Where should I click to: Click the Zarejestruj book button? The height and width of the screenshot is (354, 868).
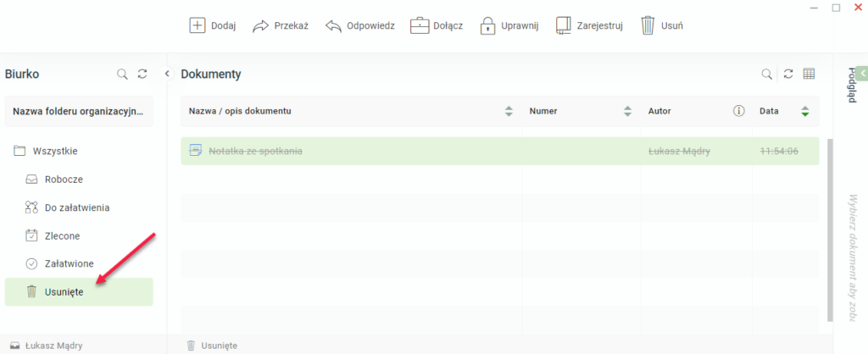click(590, 26)
